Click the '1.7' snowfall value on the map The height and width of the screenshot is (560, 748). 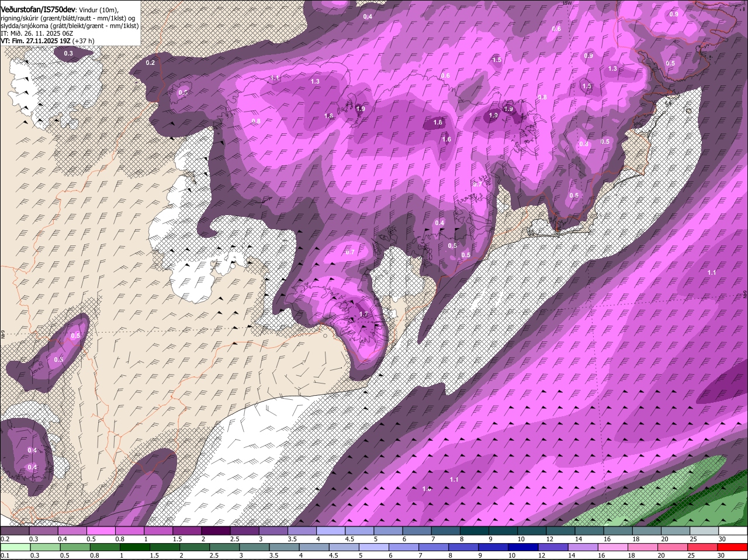pyautogui.click(x=363, y=314)
